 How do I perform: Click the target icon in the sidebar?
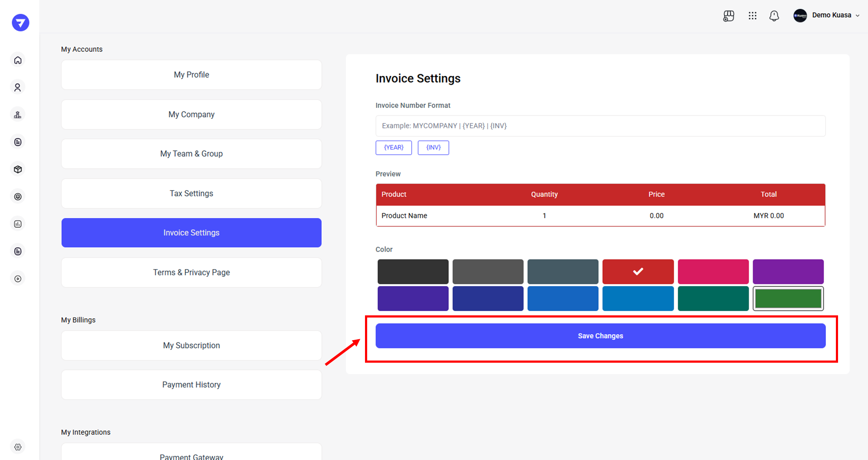(18, 197)
